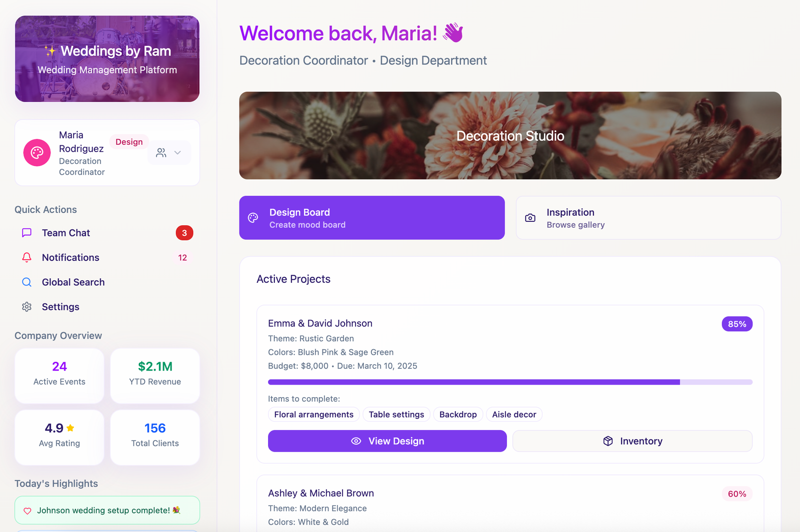The image size is (800, 532).
Task: Click the Active Events stat card
Action: tap(59, 376)
